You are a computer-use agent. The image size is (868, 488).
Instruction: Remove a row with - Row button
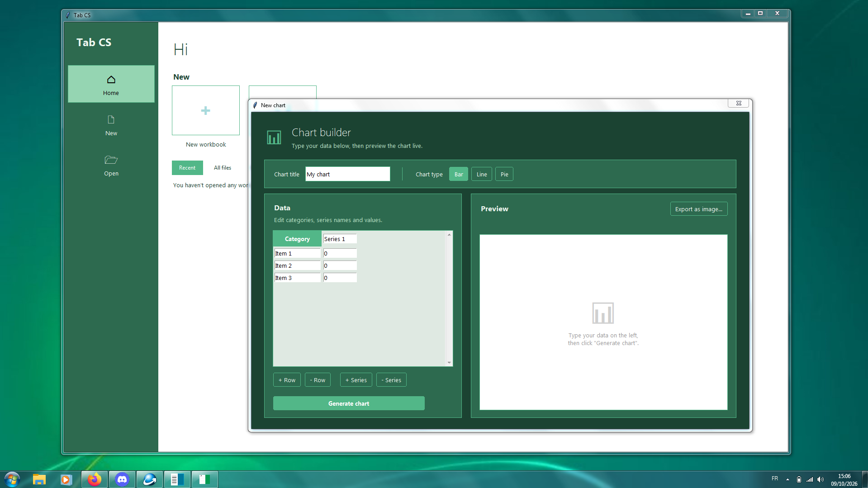coord(318,380)
